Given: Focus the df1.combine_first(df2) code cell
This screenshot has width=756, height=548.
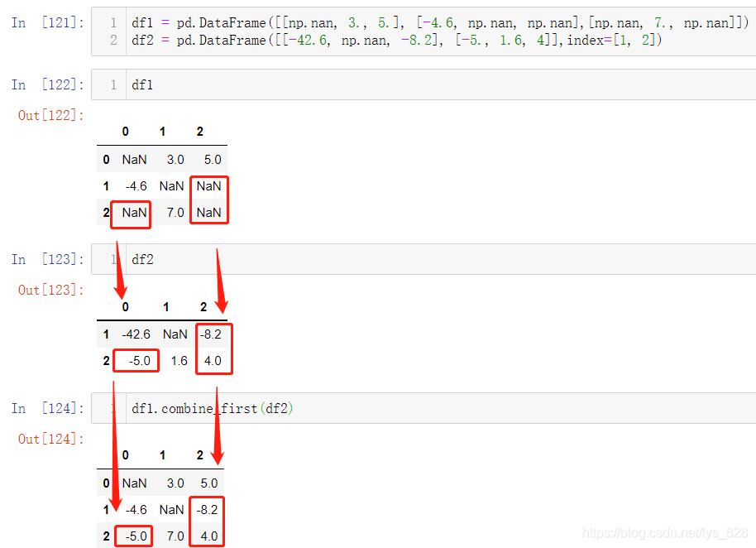Looking at the screenshot, I should 423,409.
